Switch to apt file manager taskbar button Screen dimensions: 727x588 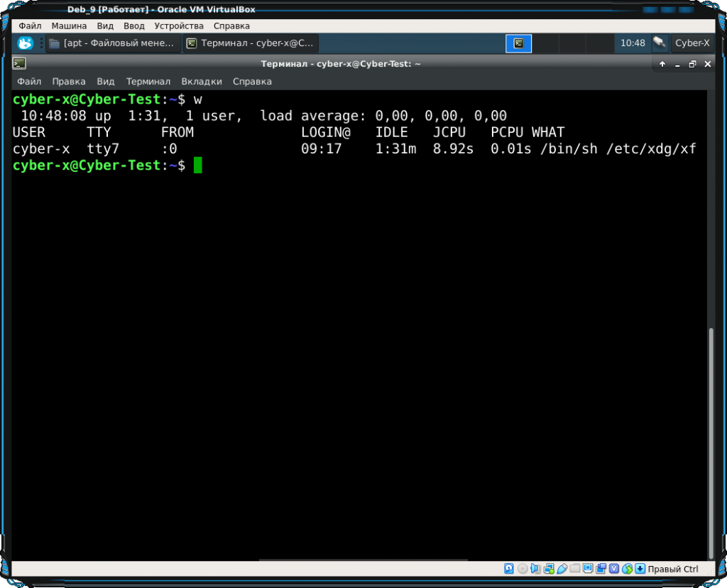113,43
